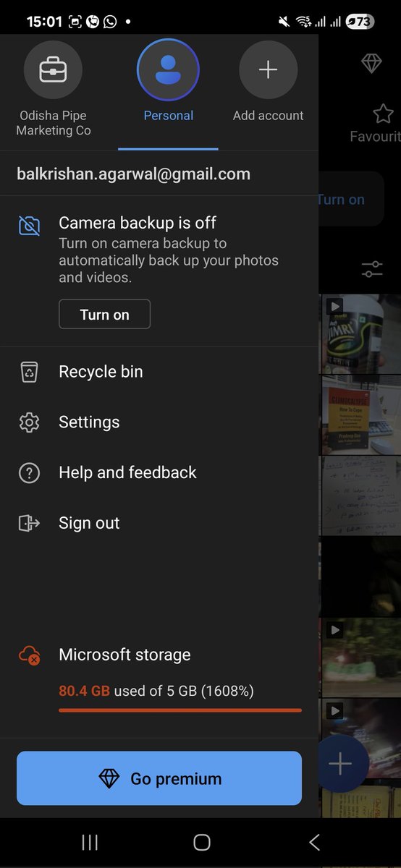401x868 pixels.
Task: Tap the diamond icon on Go premium
Action: pyautogui.click(x=109, y=779)
